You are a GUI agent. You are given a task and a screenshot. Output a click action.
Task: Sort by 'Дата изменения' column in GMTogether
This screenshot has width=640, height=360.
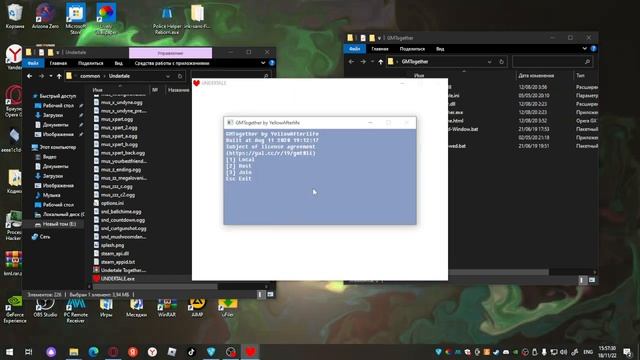click(536, 76)
